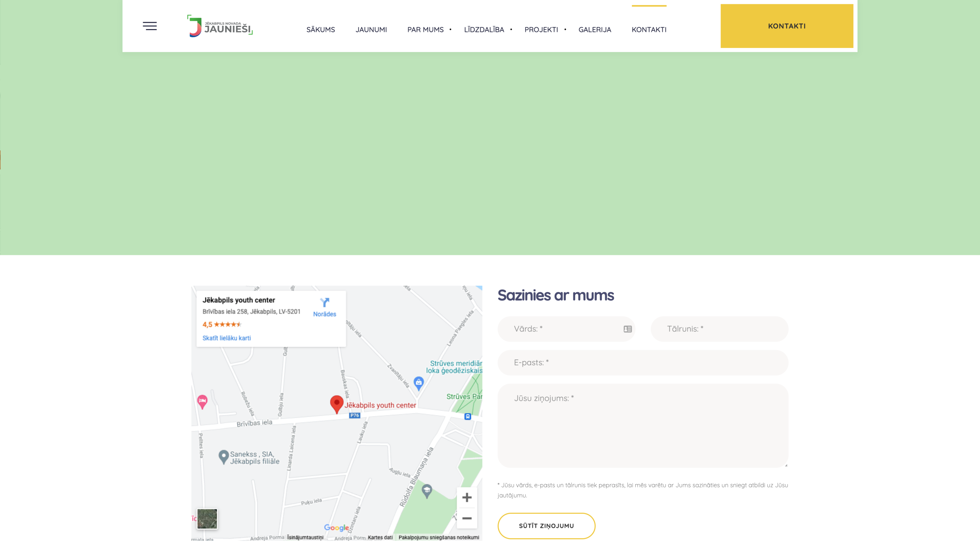The width and height of the screenshot is (980, 551).
Task: Click Sūtīt ziņojumu button
Action: click(546, 526)
